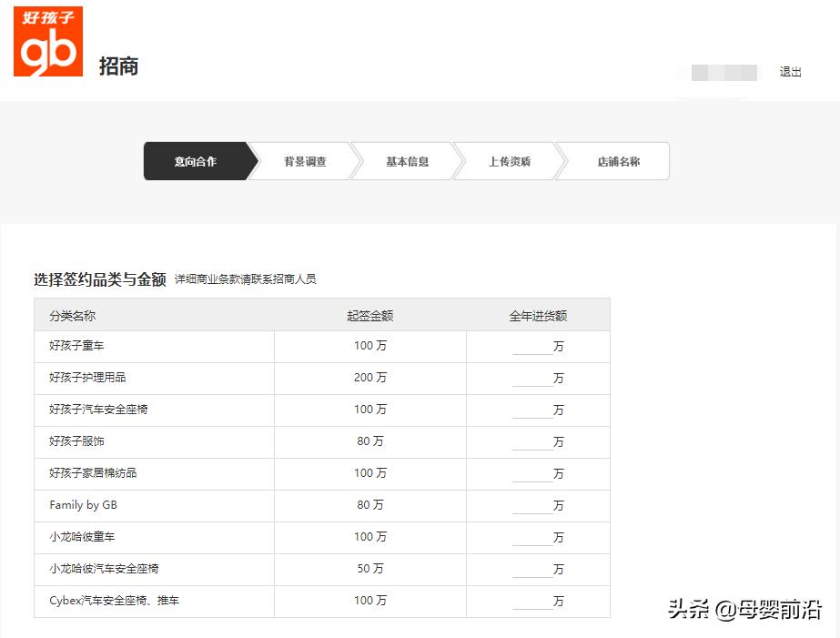Click the 80 万 amount in Family by GB row
Image resolution: width=840 pixels, height=638 pixels.
click(370, 504)
